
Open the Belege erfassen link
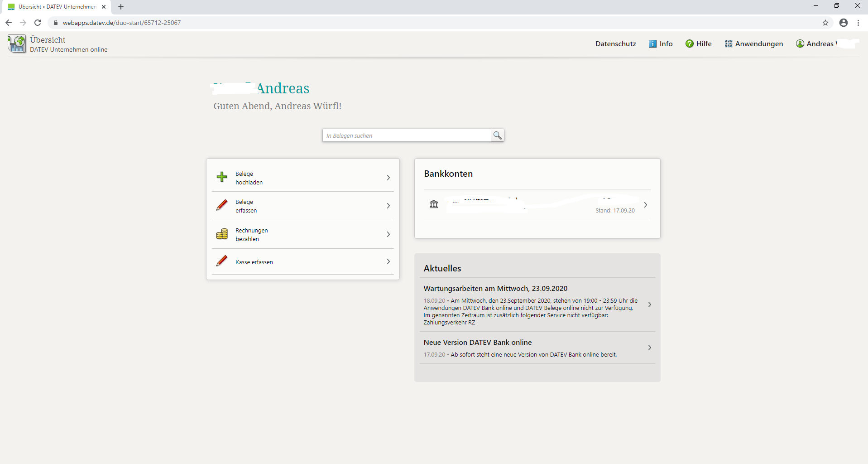(246, 206)
